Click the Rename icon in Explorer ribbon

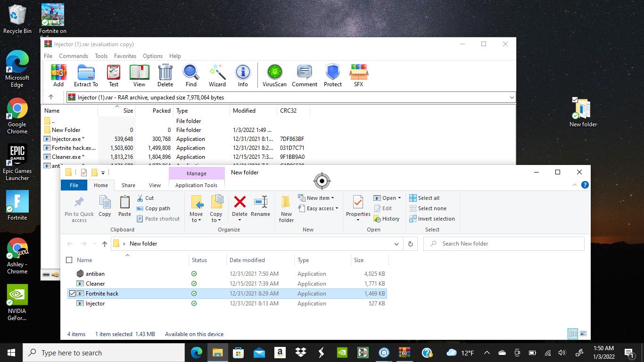coord(260,206)
